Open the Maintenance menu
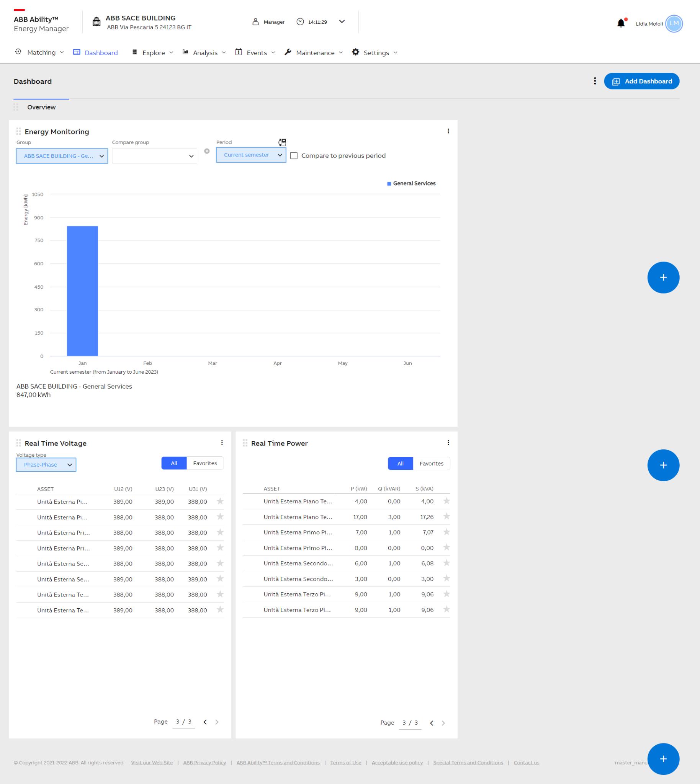 [314, 53]
